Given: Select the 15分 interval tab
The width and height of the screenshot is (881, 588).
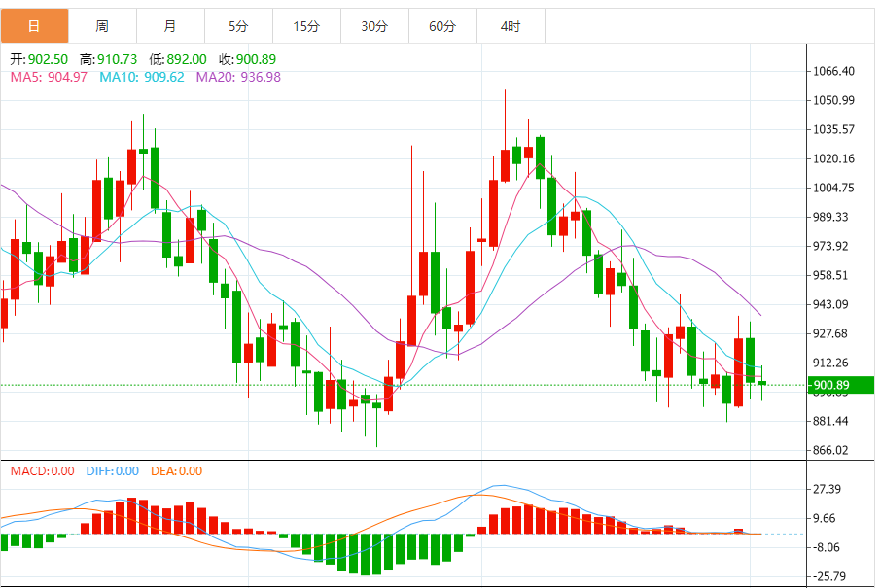Looking at the screenshot, I should (x=306, y=26).
